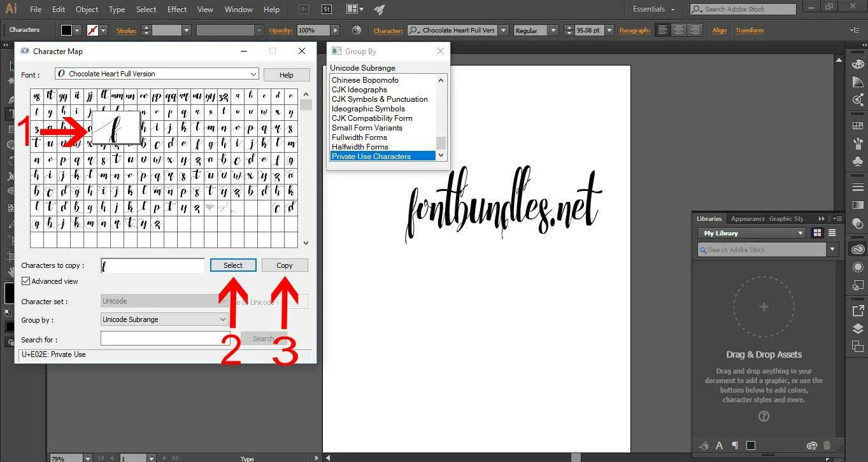Toggle the Advanced view checkbox
Viewport: 868px width, 462px height.
coord(26,281)
